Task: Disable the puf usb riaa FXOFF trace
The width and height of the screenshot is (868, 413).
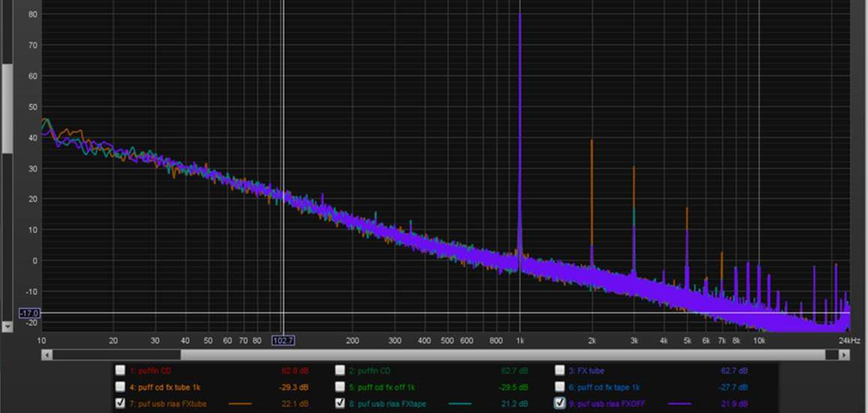Action: pos(559,403)
